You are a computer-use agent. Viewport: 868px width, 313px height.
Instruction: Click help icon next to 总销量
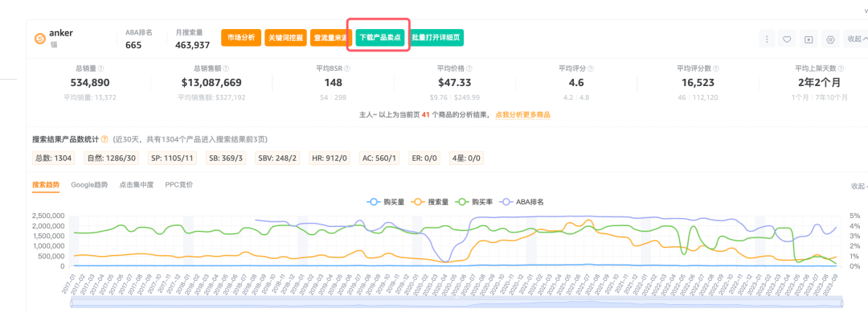tap(100, 68)
